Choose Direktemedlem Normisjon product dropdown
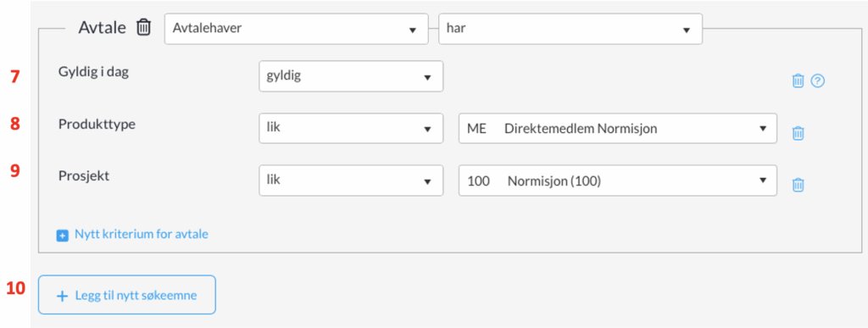The width and height of the screenshot is (868, 328). tap(618, 128)
